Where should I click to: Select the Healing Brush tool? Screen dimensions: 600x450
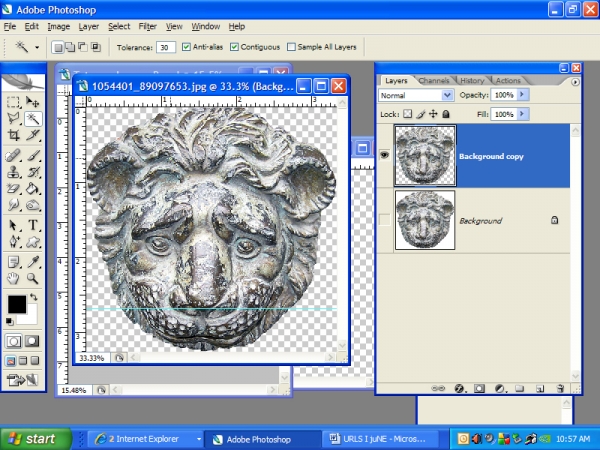click(13, 156)
